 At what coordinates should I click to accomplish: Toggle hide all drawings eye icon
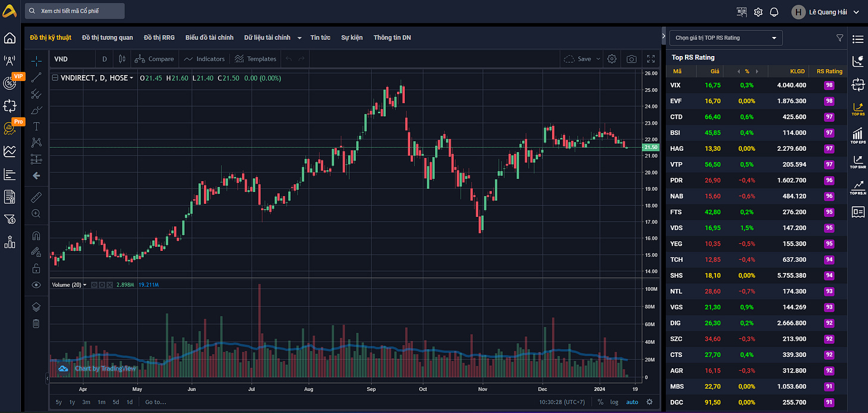[x=36, y=285]
